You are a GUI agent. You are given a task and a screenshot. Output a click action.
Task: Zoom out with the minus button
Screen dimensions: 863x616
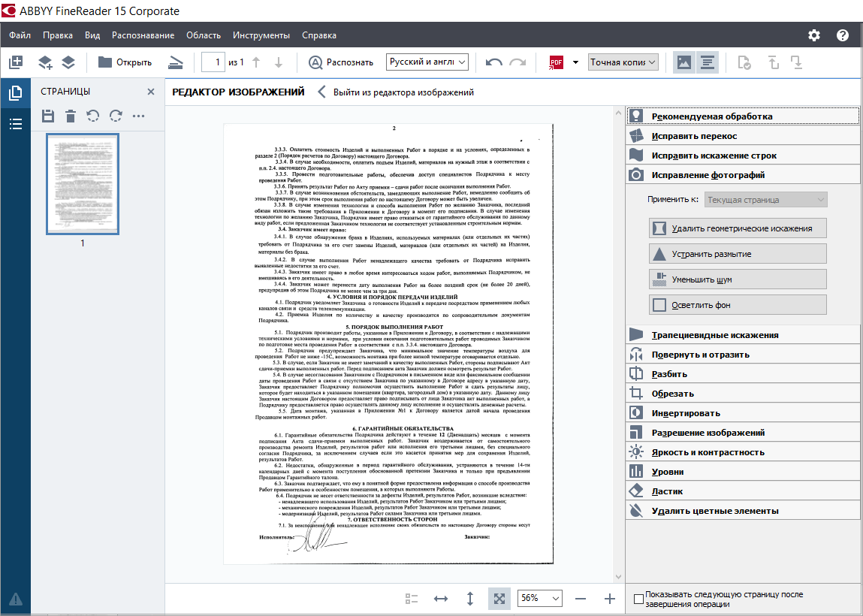(x=581, y=599)
